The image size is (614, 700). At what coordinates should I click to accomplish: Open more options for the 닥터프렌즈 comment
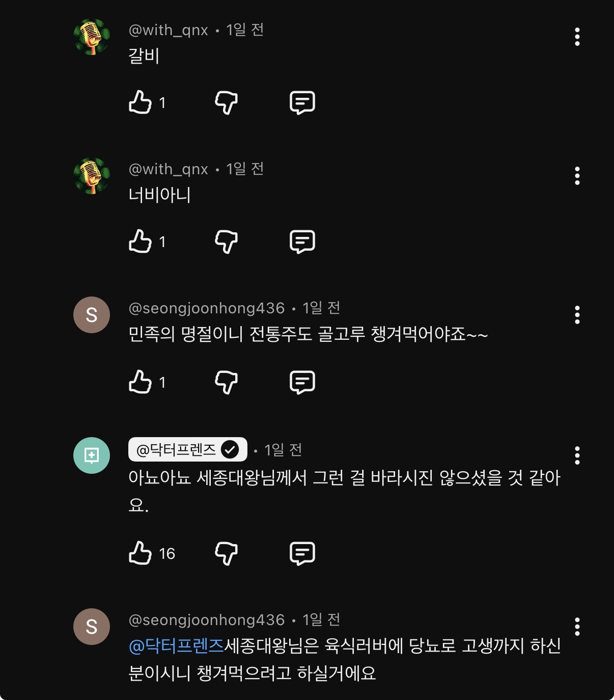pos(577,455)
